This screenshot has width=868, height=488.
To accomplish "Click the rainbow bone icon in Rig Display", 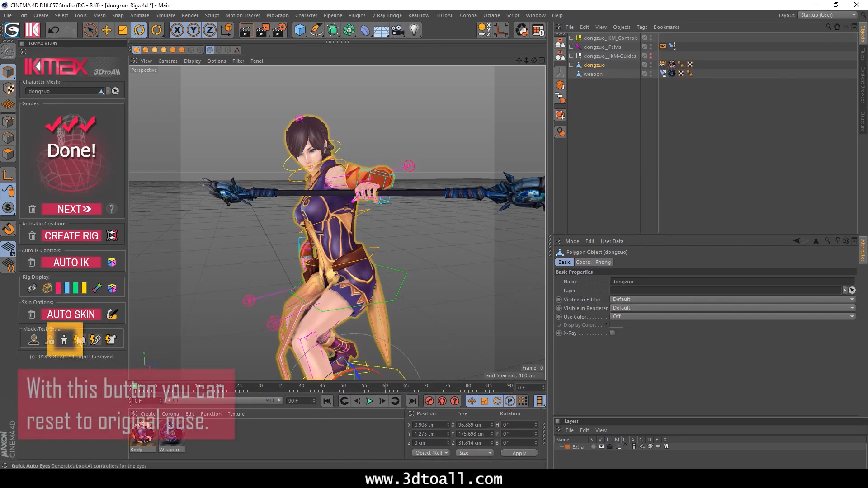I will (x=97, y=288).
